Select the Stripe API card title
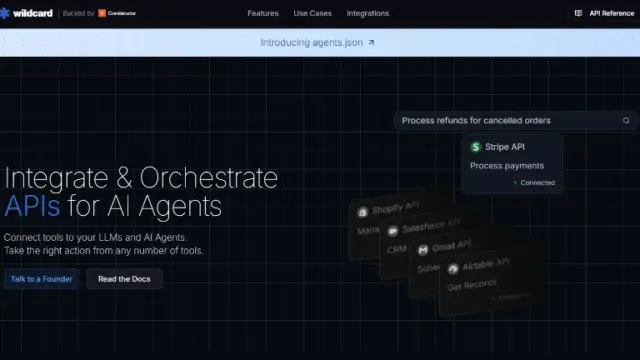The height and width of the screenshot is (360, 640). pos(504,147)
